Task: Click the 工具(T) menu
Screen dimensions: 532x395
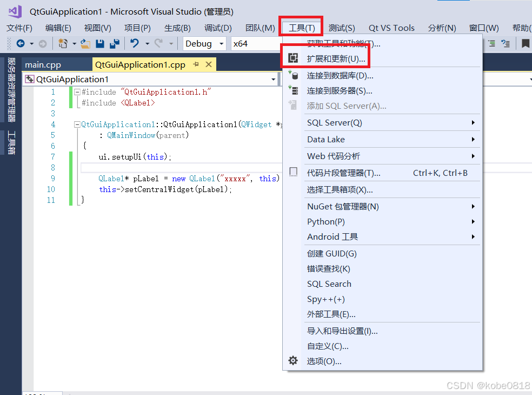Action: click(x=302, y=28)
